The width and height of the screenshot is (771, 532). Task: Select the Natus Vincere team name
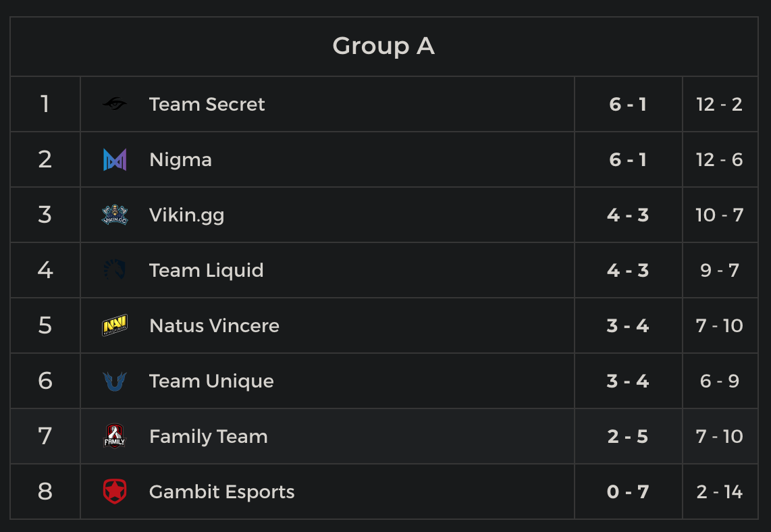[214, 325]
